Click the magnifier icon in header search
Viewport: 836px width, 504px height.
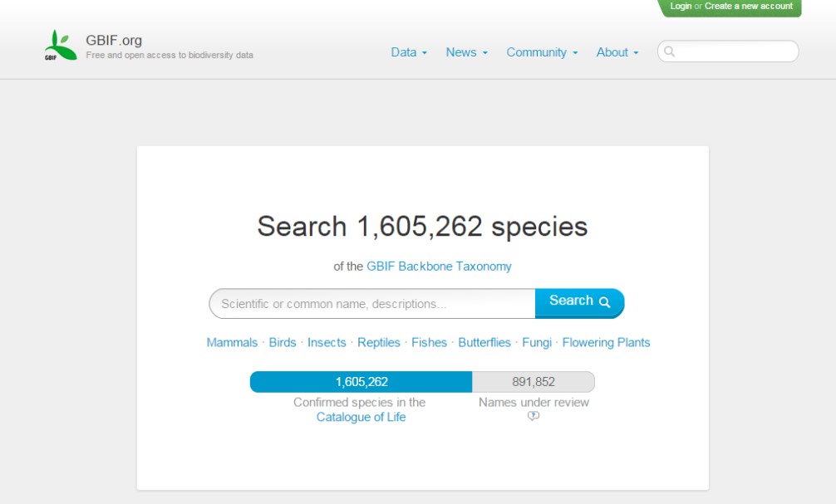[x=670, y=51]
